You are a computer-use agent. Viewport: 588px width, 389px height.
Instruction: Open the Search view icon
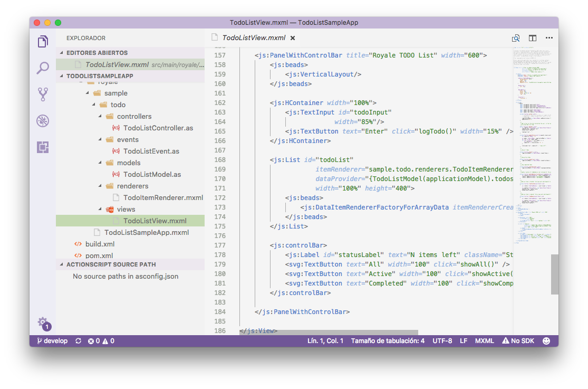point(43,68)
